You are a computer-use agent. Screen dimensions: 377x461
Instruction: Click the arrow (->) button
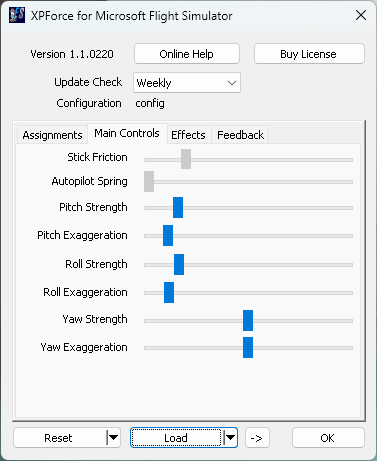coord(257,438)
